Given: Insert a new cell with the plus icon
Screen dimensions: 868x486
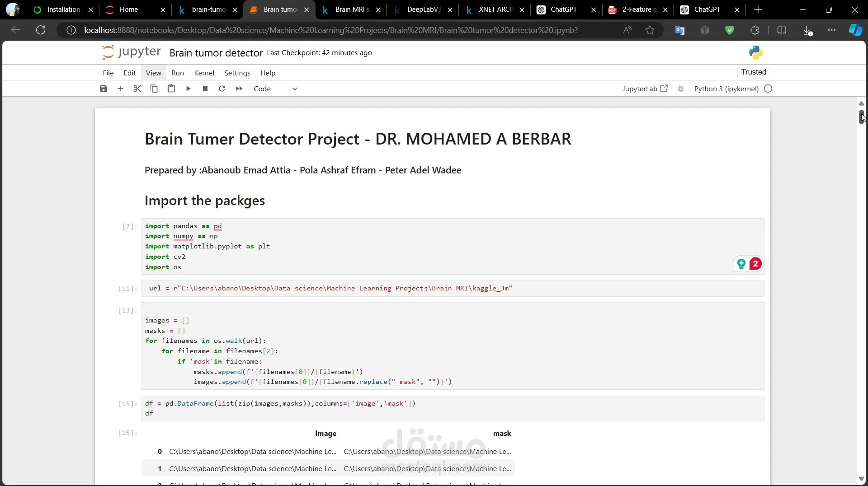Looking at the screenshot, I should 120,89.
